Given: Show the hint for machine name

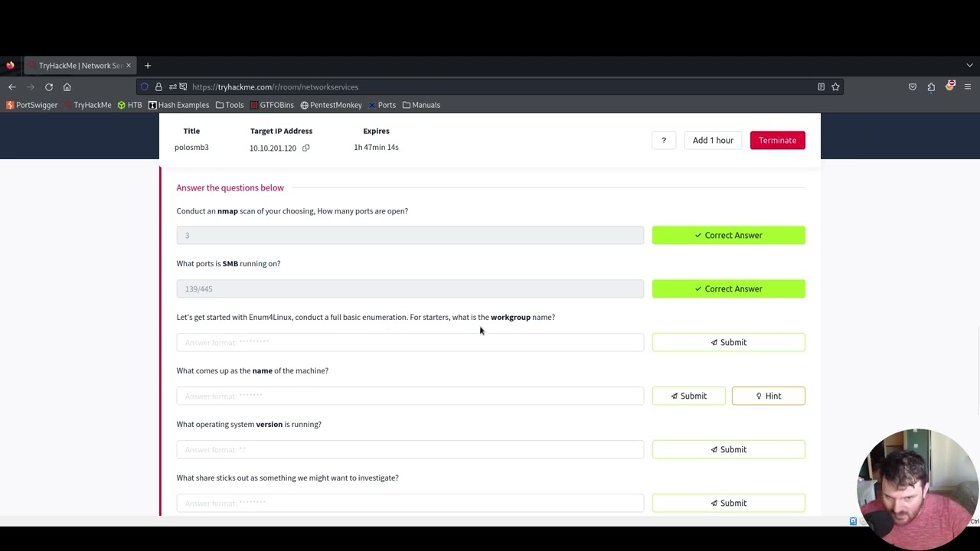Looking at the screenshot, I should pos(769,396).
